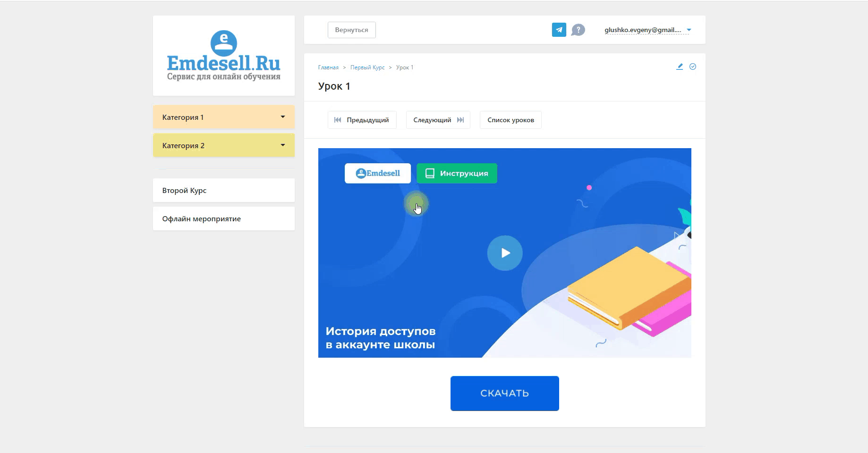The image size is (868, 453).
Task: Click the Emdesell badge on video banner
Action: click(x=378, y=173)
